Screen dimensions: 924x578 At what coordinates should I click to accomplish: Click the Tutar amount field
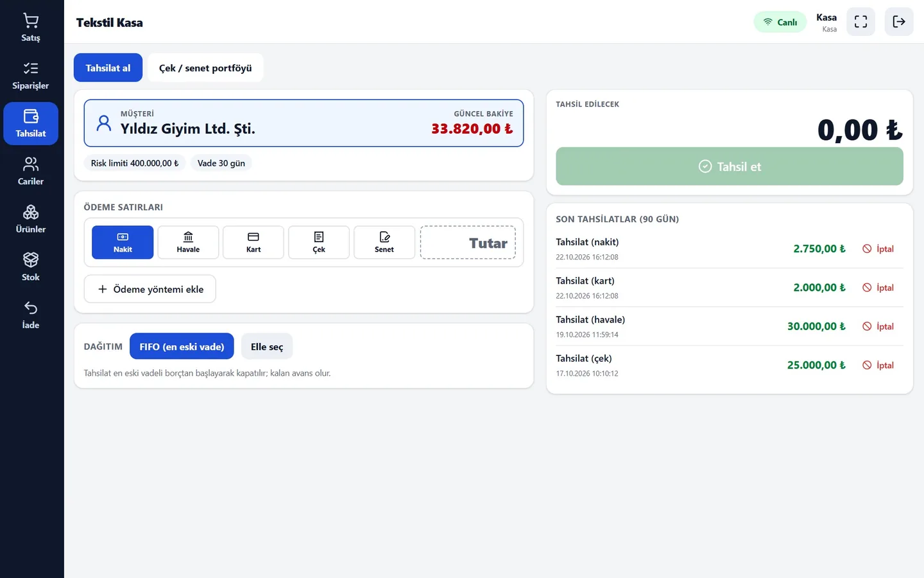468,242
